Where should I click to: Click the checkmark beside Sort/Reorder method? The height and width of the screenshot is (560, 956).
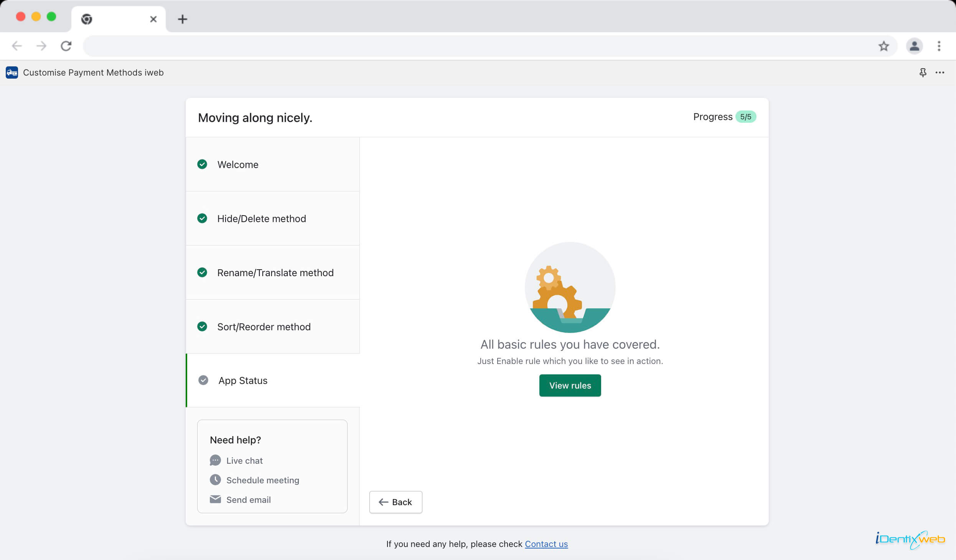pos(202,326)
